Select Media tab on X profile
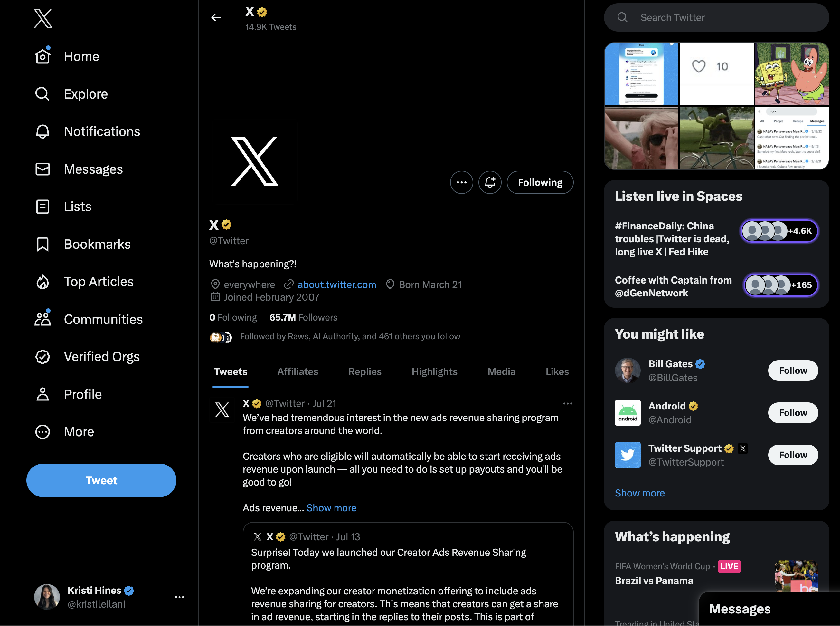 coord(502,371)
